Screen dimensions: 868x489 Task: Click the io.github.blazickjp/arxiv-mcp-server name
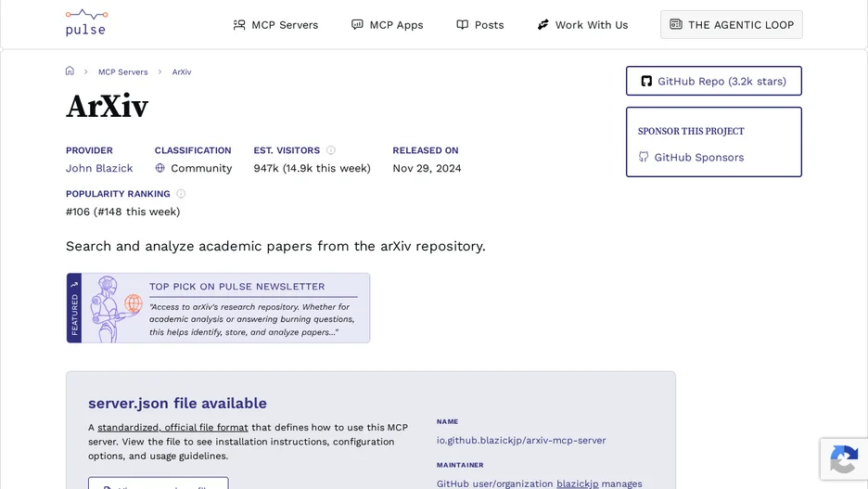(x=521, y=440)
